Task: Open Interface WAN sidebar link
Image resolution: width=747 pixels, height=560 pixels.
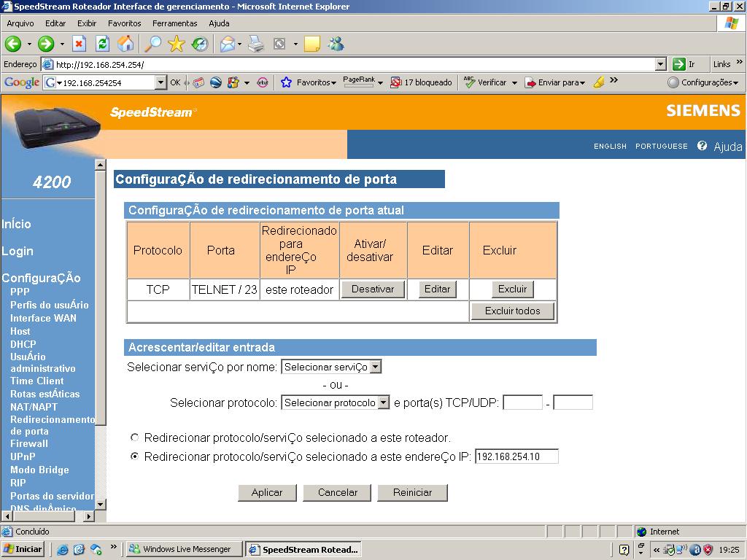Action: point(43,318)
